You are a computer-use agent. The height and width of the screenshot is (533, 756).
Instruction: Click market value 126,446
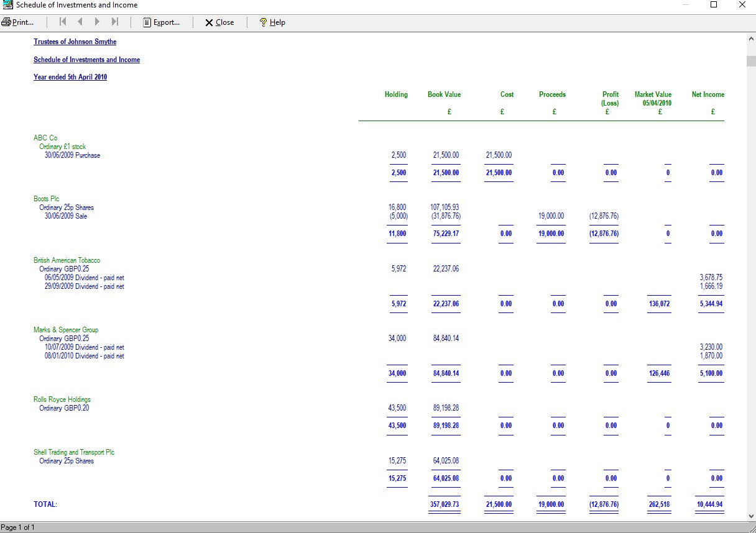click(x=659, y=373)
